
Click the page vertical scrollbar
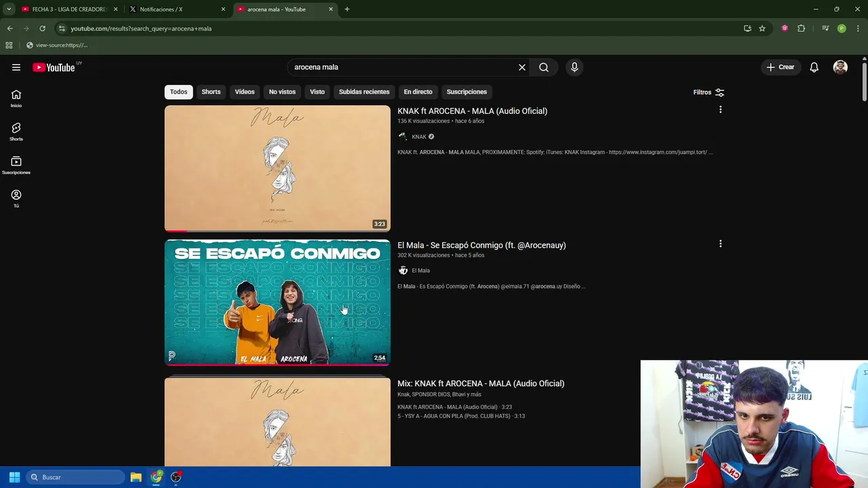click(865, 83)
